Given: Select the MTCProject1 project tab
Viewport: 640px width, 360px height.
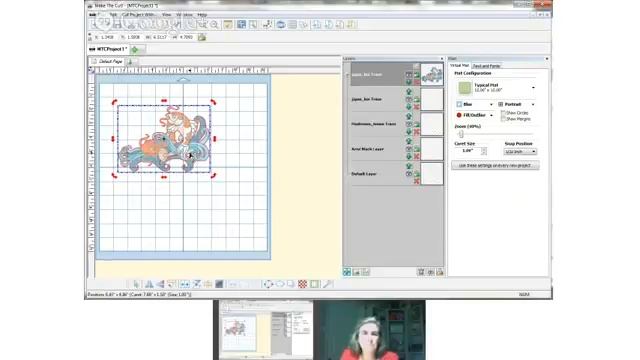Looking at the screenshot, I should (x=108, y=49).
